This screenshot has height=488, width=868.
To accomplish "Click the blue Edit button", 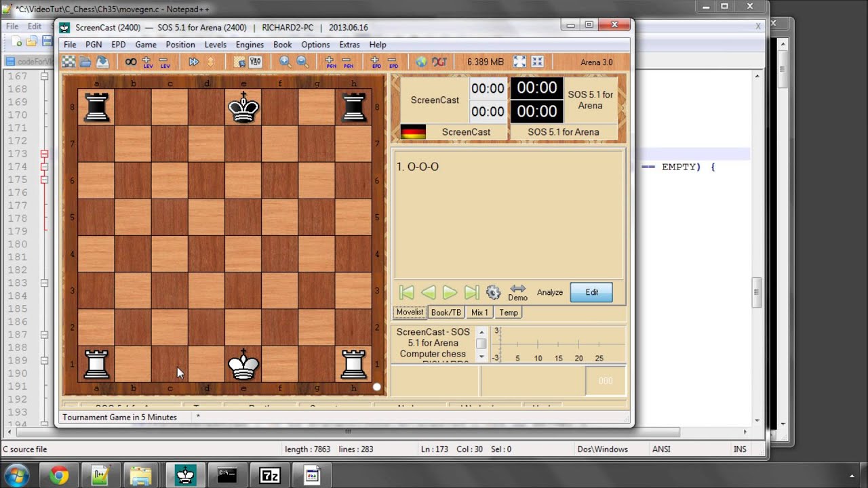I will tap(591, 292).
